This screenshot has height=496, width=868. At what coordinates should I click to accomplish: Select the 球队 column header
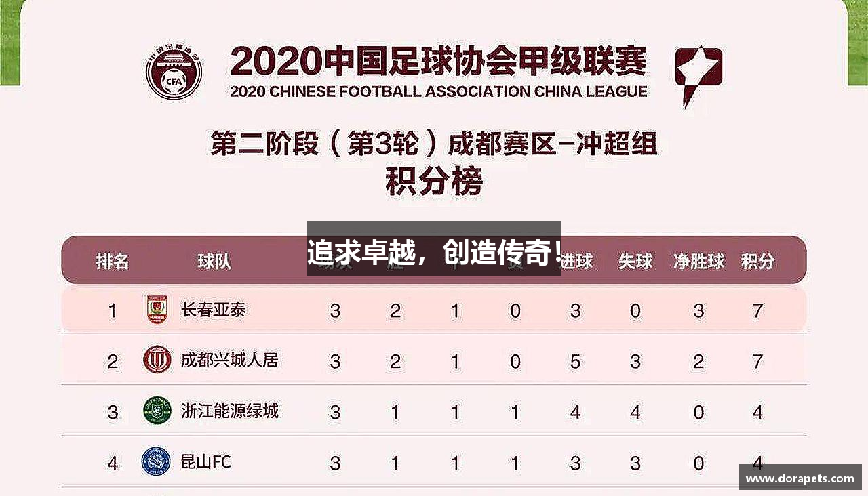point(214,261)
